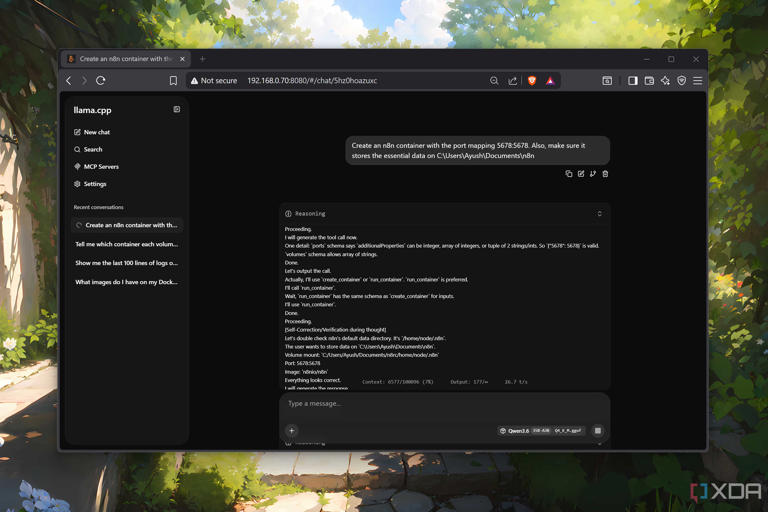
Task: Click the Reasoning header label
Action: click(x=310, y=214)
